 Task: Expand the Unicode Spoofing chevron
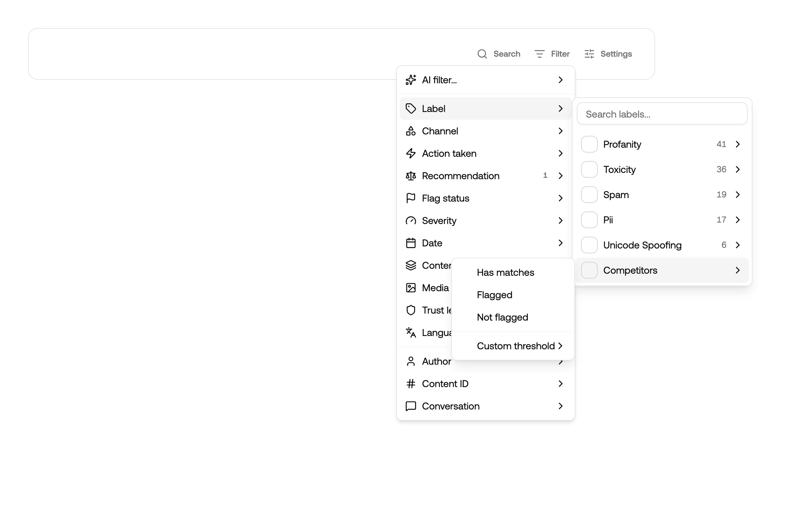pyautogui.click(x=738, y=245)
